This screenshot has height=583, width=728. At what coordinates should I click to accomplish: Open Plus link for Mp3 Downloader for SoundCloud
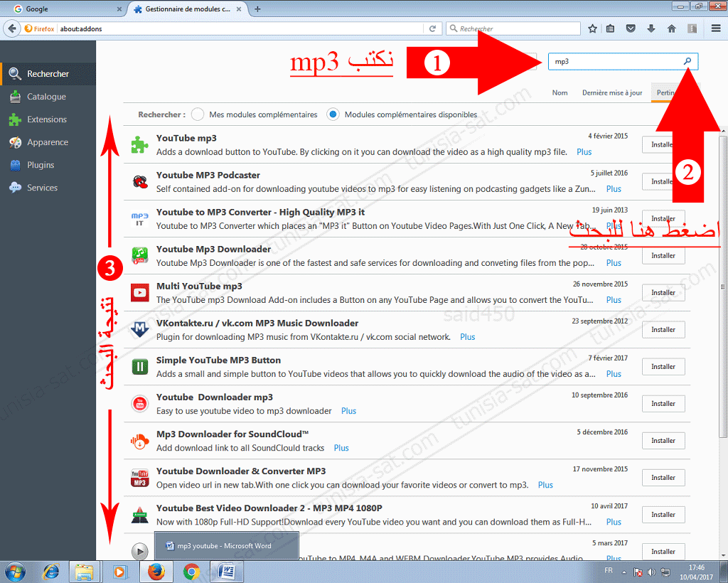point(341,448)
